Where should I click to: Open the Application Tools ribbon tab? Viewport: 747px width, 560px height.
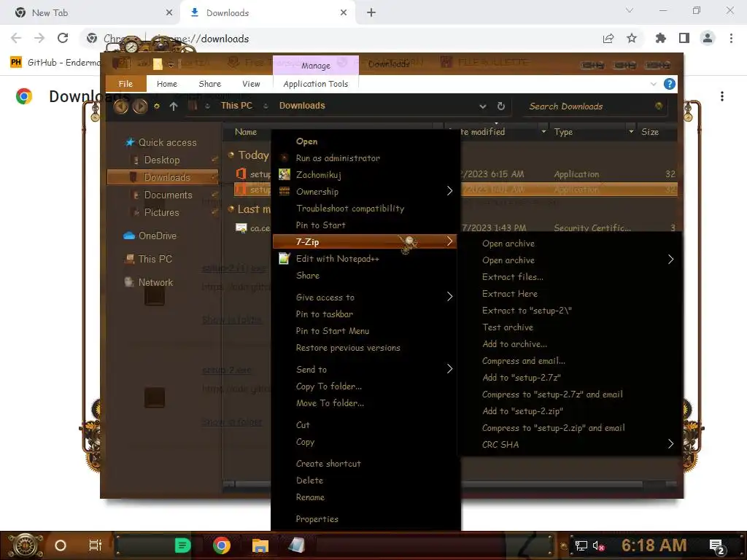point(315,84)
